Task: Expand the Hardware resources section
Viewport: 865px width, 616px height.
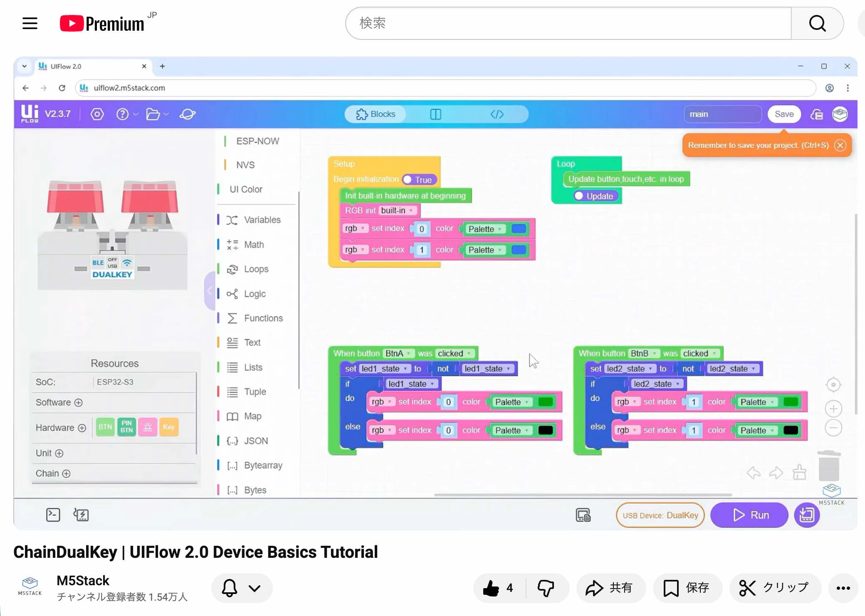Action: click(x=82, y=428)
